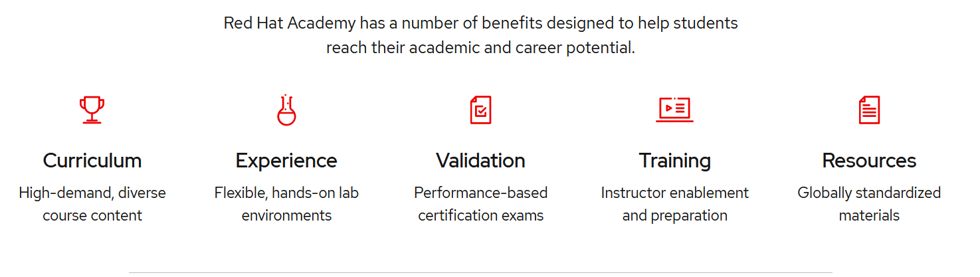Click the 'Red Hat Academy' words in the intro
980x277 pixels.
(290, 23)
